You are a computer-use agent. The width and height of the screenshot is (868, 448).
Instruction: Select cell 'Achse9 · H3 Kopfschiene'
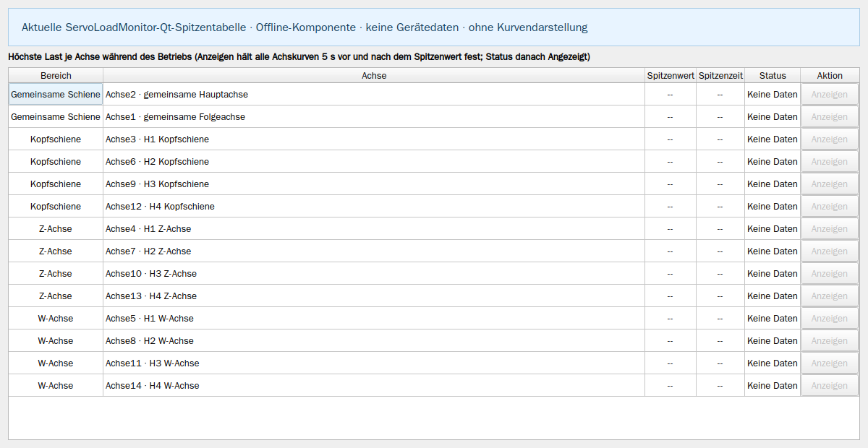(x=374, y=184)
